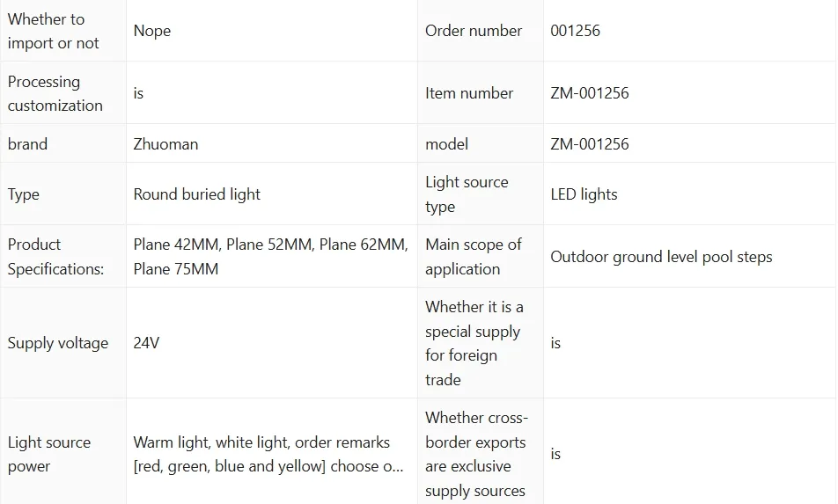Click the Processing customization label

coord(55,93)
